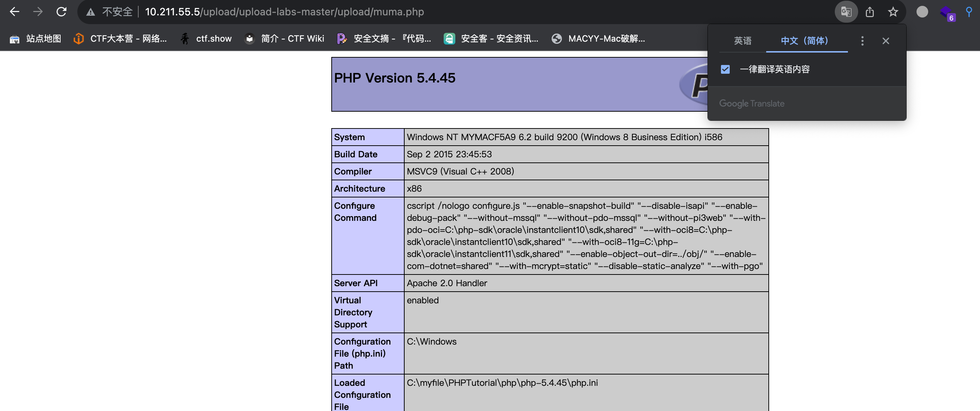Click the blue pin extension icon
Screen dimensions: 980x411
click(x=969, y=12)
